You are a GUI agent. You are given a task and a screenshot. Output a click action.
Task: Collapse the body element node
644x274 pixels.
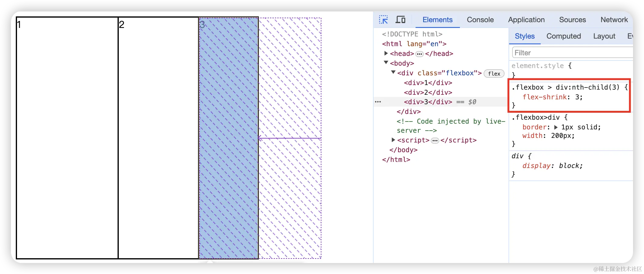point(386,63)
